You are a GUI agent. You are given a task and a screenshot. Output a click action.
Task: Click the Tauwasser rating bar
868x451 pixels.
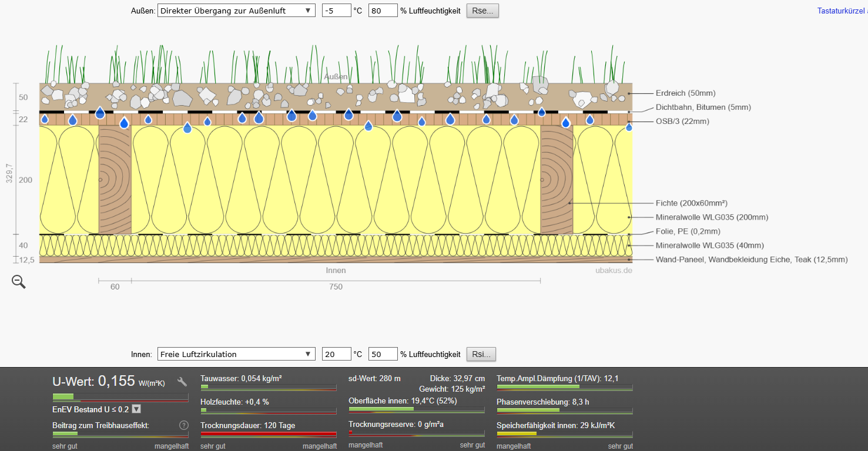click(268, 387)
